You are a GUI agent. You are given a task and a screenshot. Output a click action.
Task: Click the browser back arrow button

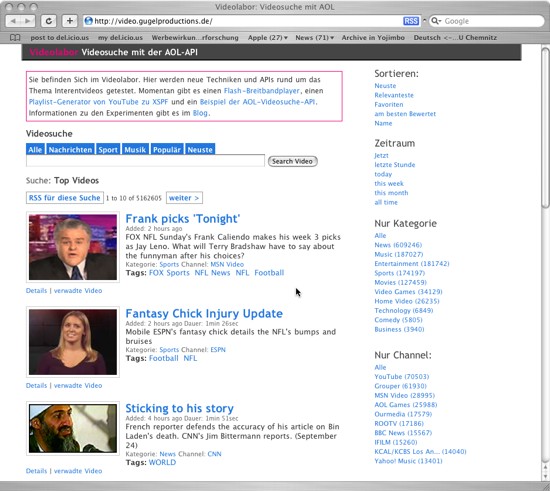point(13,21)
